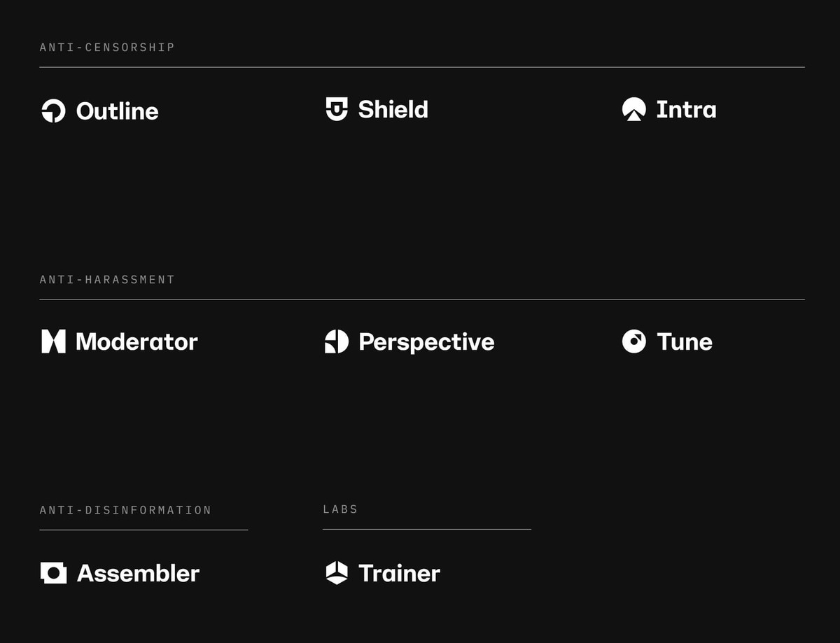Viewport: 840px width, 643px height.
Task: Select the Labs section heading
Action: click(340, 509)
